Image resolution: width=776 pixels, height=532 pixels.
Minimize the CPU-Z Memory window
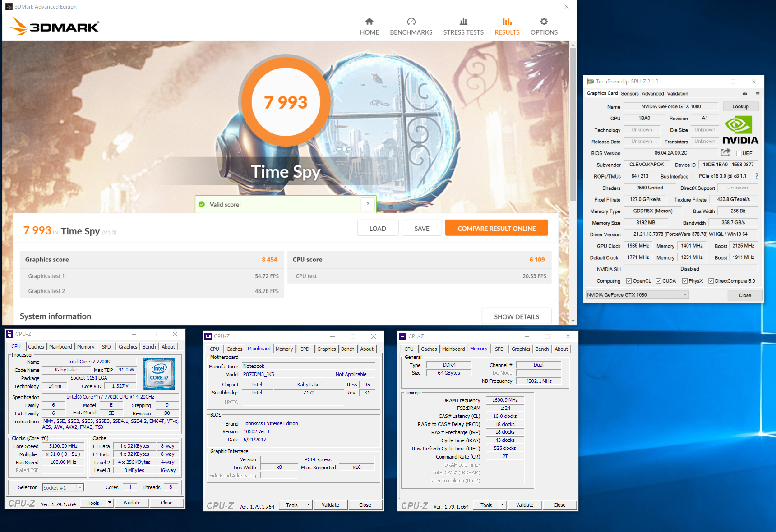pos(527,336)
